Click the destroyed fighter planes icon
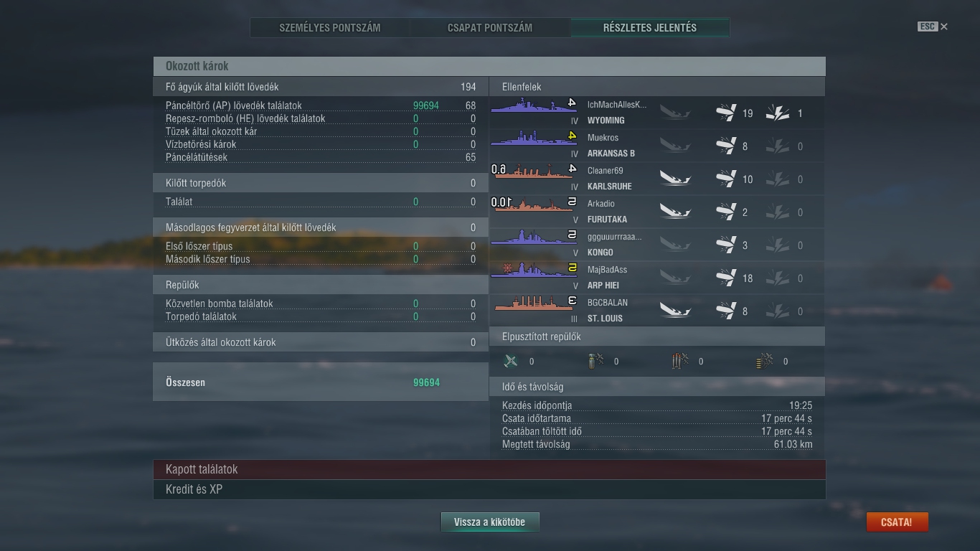 pyautogui.click(x=511, y=362)
